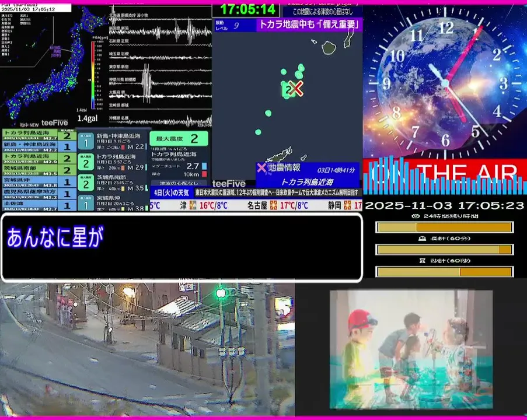Click the この地震による津波の心配なし notice

click(x=323, y=12)
